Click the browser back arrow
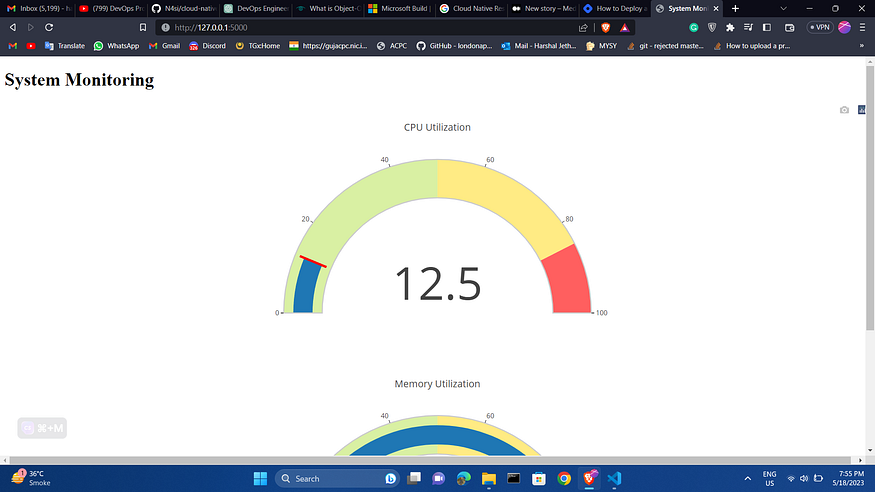 click(x=13, y=27)
